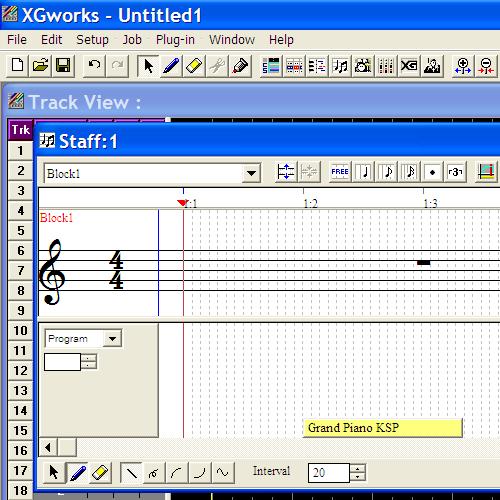The height and width of the screenshot is (500, 500).
Task: Select track 16 in Track View
Action: (x=21, y=451)
